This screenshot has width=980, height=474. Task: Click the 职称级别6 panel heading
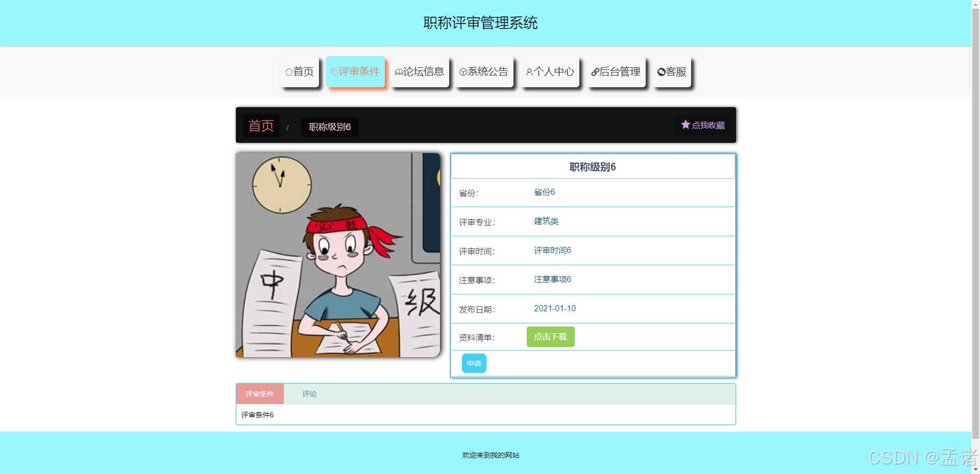point(593,167)
